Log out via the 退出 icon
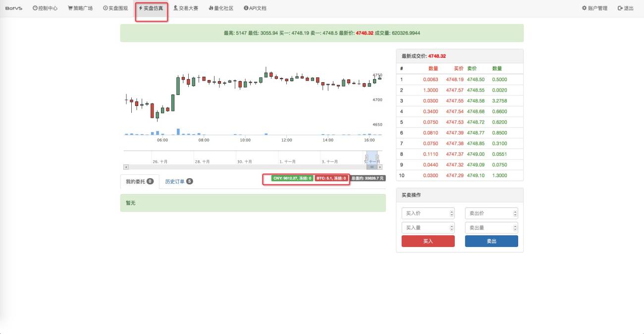Viewport: 644px width, 334px height. (x=626, y=8)
